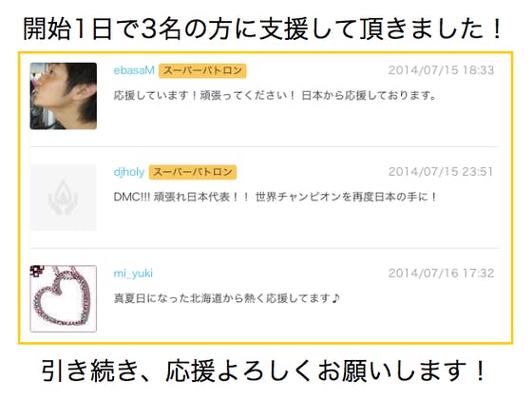The width and height of the screenshot is (532, 399).
Task: Open the djholy username link
Action: click(x=129, y=172)
